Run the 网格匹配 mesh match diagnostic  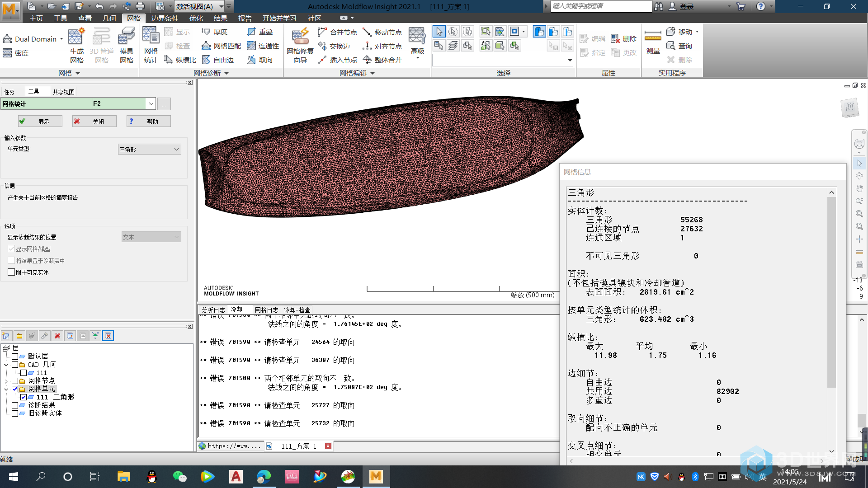tap(221, 46)
